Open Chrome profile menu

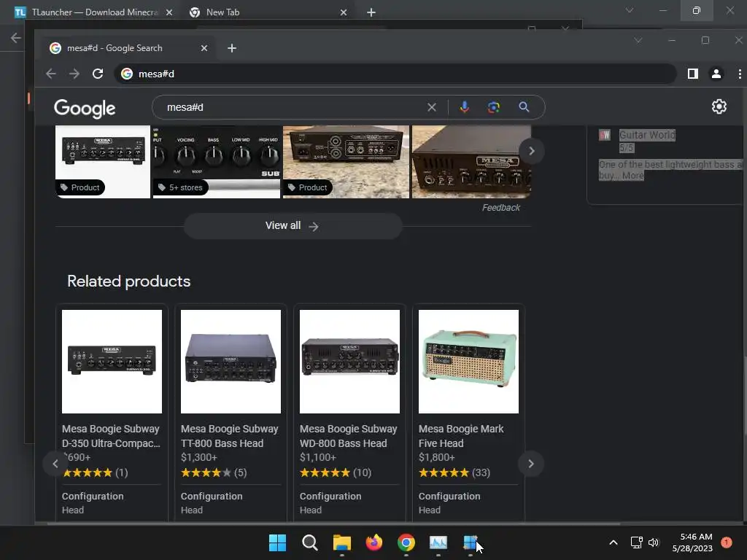[716, 74]
